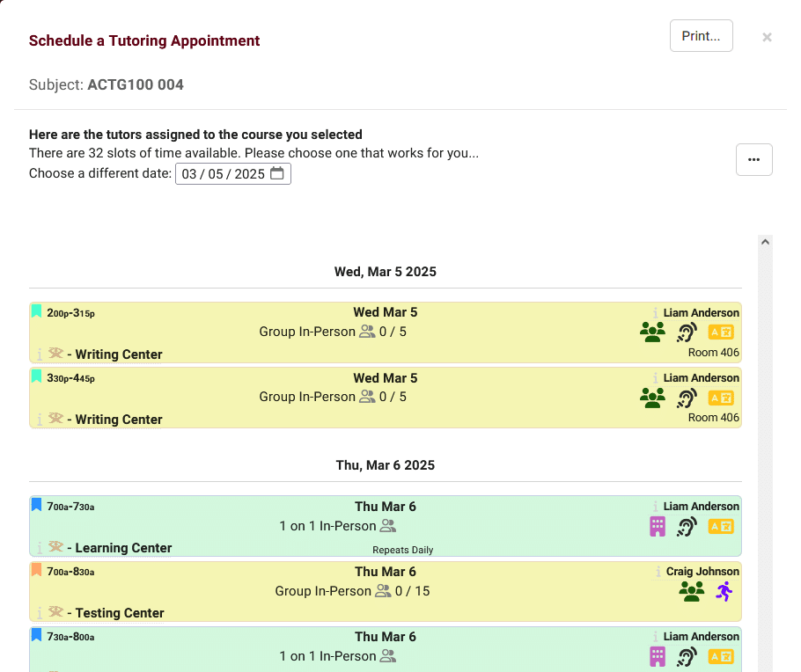Click the green group icon on Testing Center slot

point(691,591)
